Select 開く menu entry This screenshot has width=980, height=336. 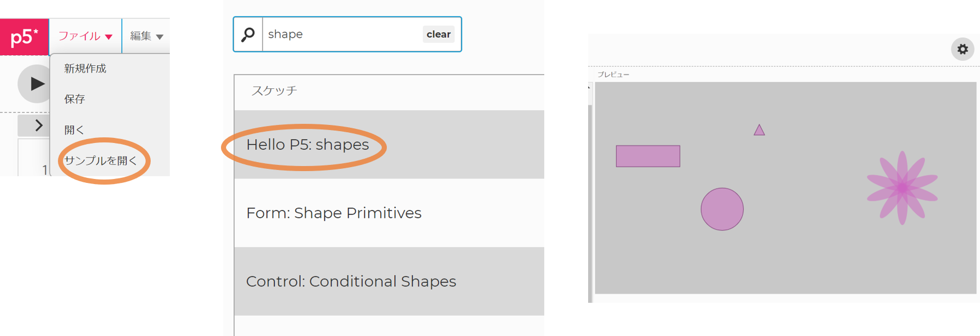tap(74, 130)
